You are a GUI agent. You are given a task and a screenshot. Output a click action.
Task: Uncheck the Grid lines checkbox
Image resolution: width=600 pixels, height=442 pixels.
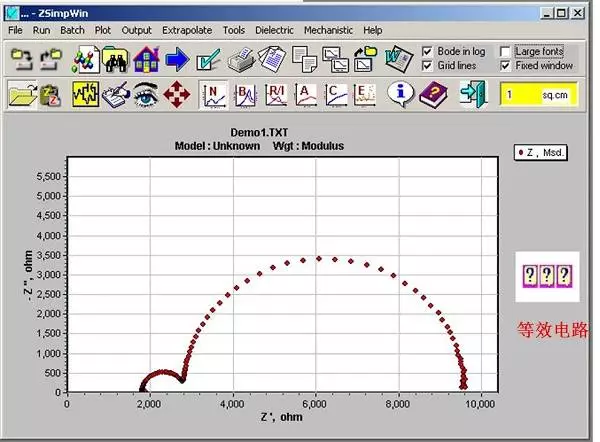pos(427,66)
